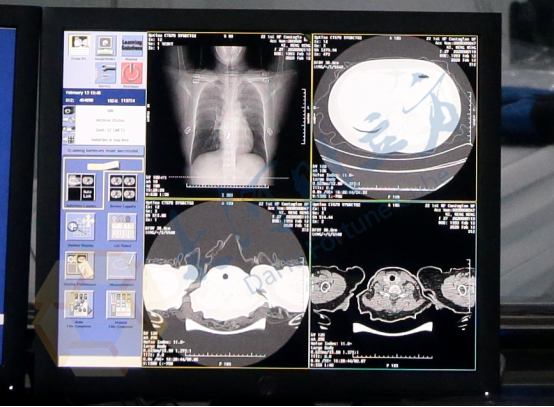Click the bottom grid status icon beside message area
Image resolution: width=554 pixels, height=407 pixels.
69,140
